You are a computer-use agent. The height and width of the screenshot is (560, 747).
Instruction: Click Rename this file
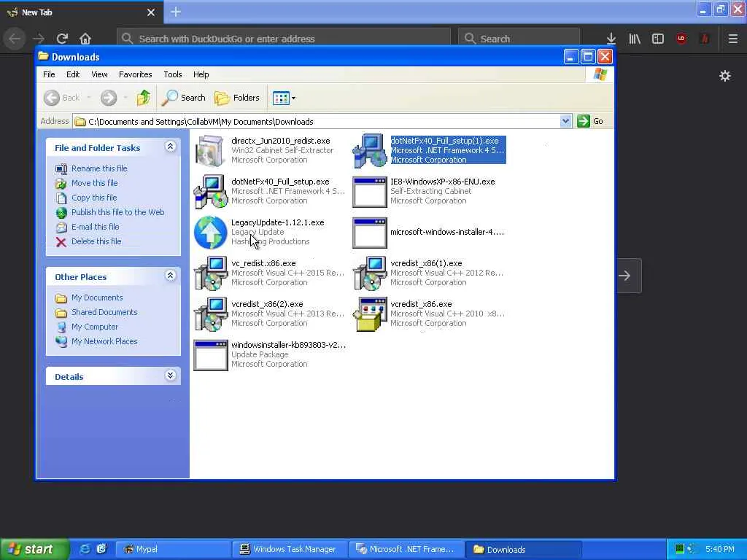coord(99,168)
